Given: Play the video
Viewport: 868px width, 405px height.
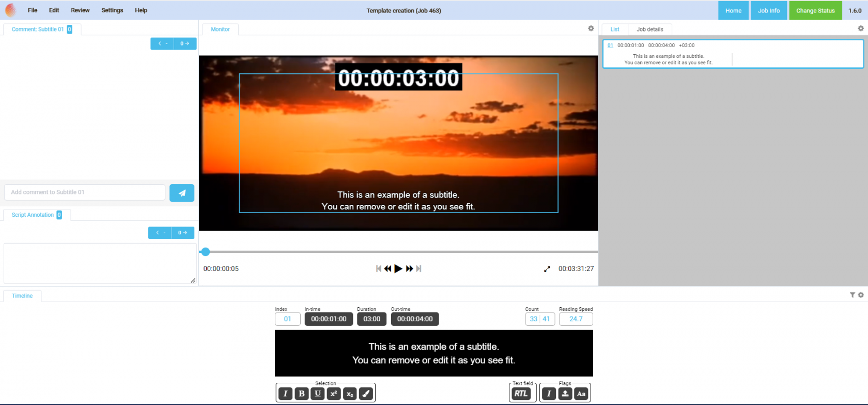Looking at the screenshot, I should pos(398,268).
